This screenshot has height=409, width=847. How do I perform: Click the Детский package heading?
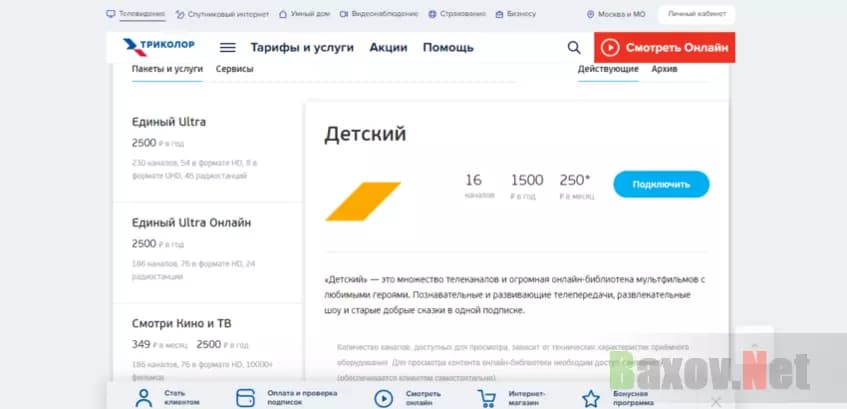click(365, 133)
